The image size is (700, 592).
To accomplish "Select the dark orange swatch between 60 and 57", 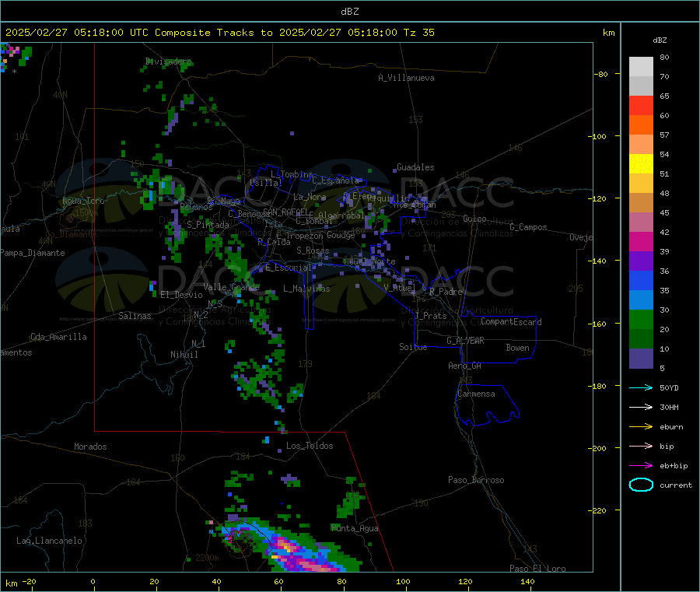I will point(641,124).
